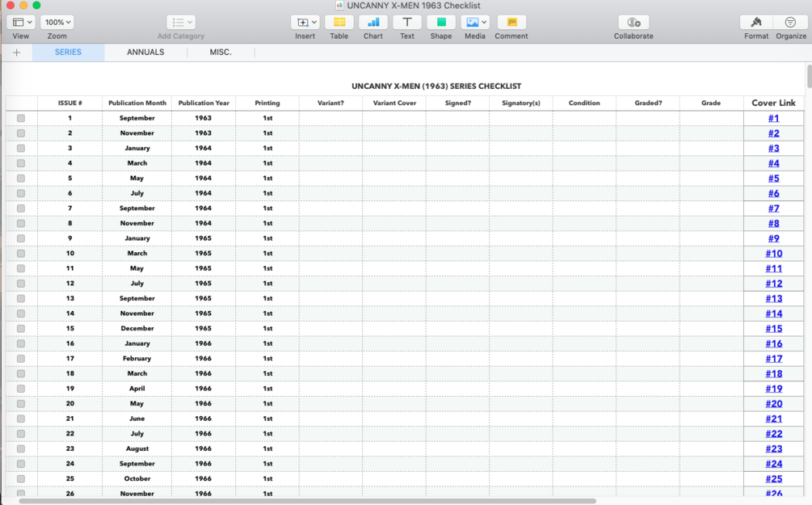Select the June month cell for issue 21

click(x=137, y=419)
